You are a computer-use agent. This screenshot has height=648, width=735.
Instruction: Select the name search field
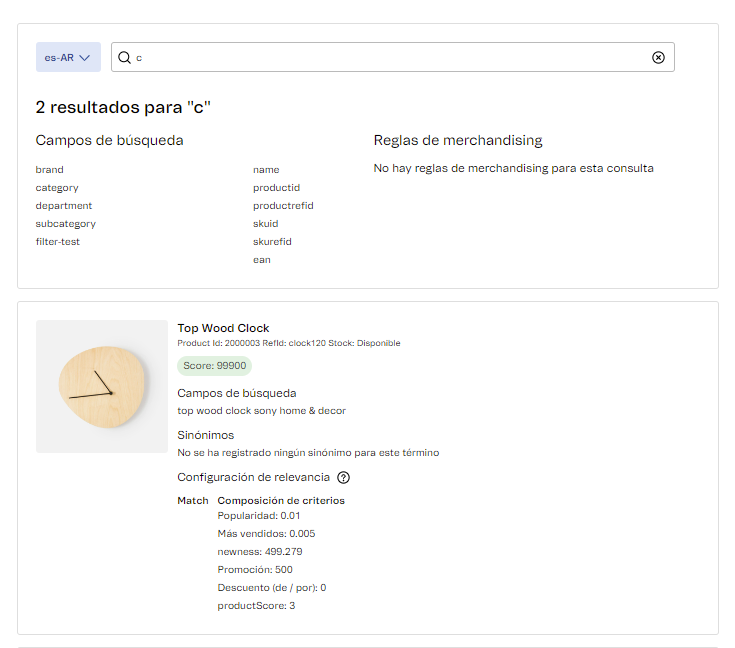pyautogui.click(x=266, y=170)
